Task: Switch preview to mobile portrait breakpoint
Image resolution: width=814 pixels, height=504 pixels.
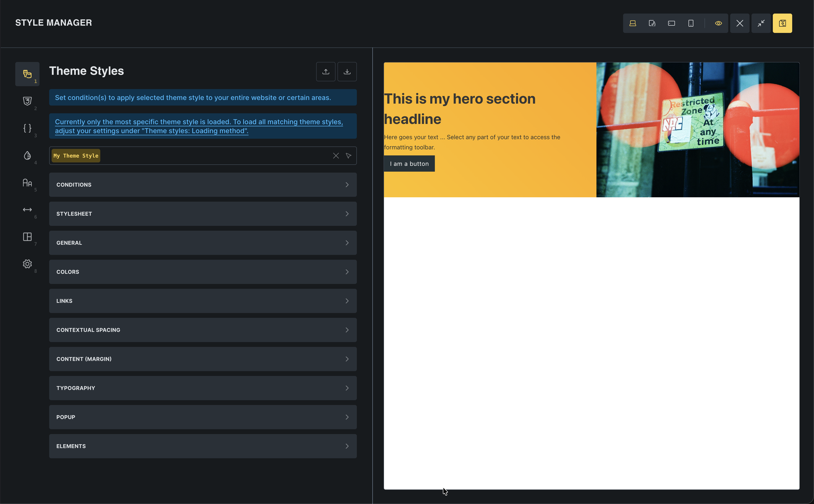Action: (x=691, y=23)
